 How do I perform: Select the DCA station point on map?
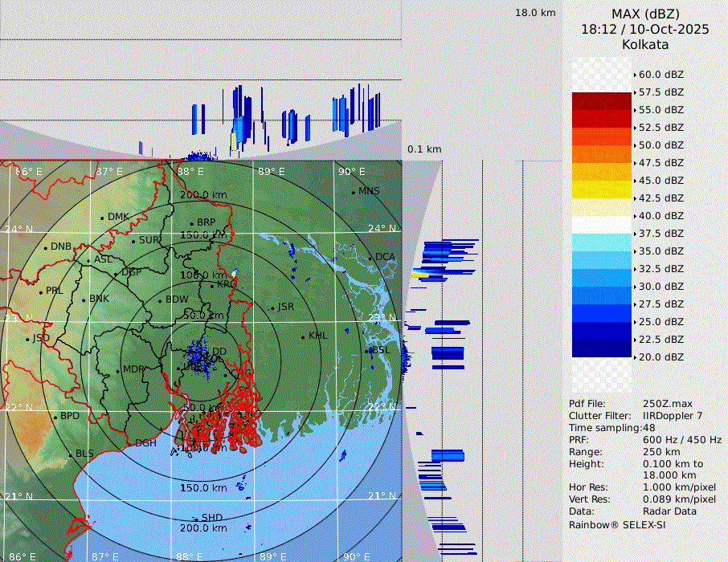tap(370, 258)
